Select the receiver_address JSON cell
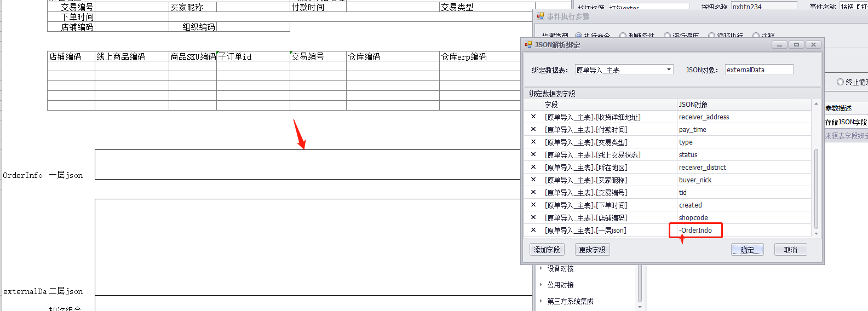The image size is (868, 311). tap(744, 117)
